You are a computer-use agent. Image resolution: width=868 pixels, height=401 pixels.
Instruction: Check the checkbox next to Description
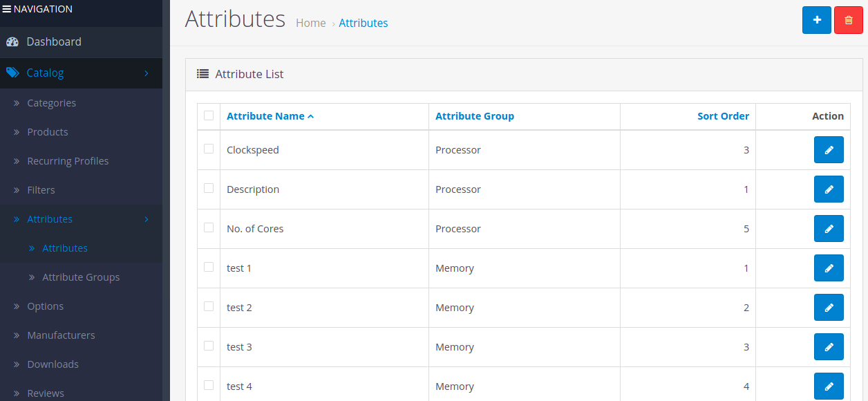click(x=208, y=189)
